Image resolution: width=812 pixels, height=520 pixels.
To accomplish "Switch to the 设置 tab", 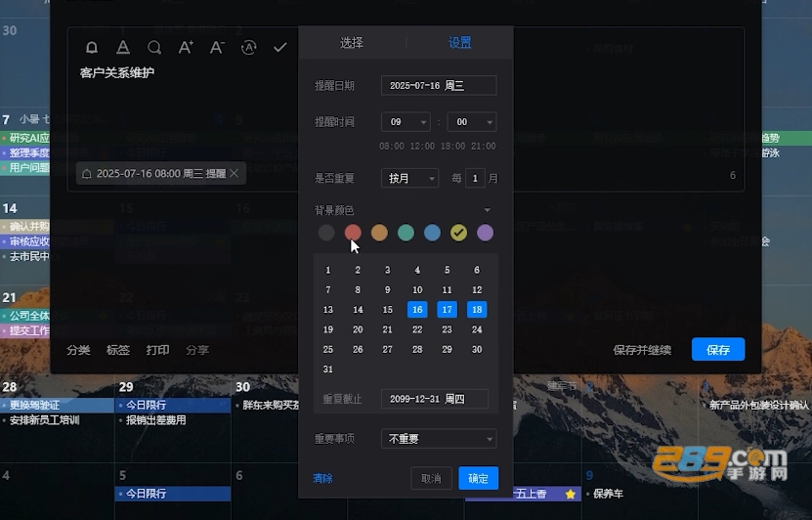I will (x=460, y=42).
